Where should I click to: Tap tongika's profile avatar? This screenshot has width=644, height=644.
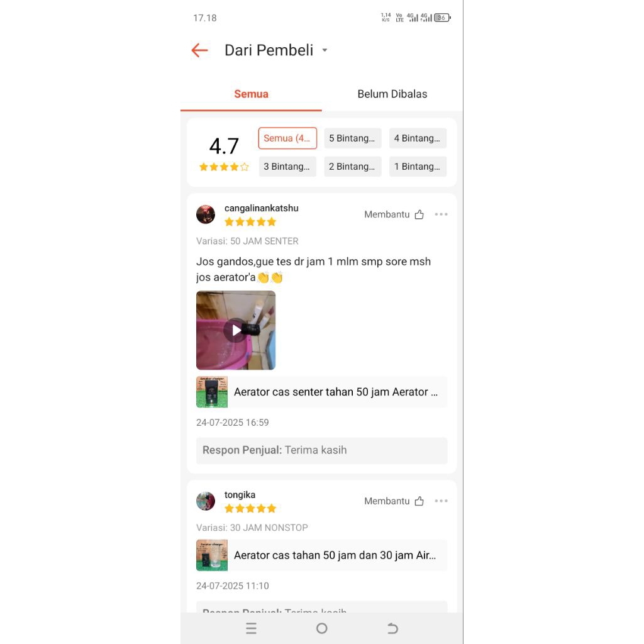tap(206, 501)
